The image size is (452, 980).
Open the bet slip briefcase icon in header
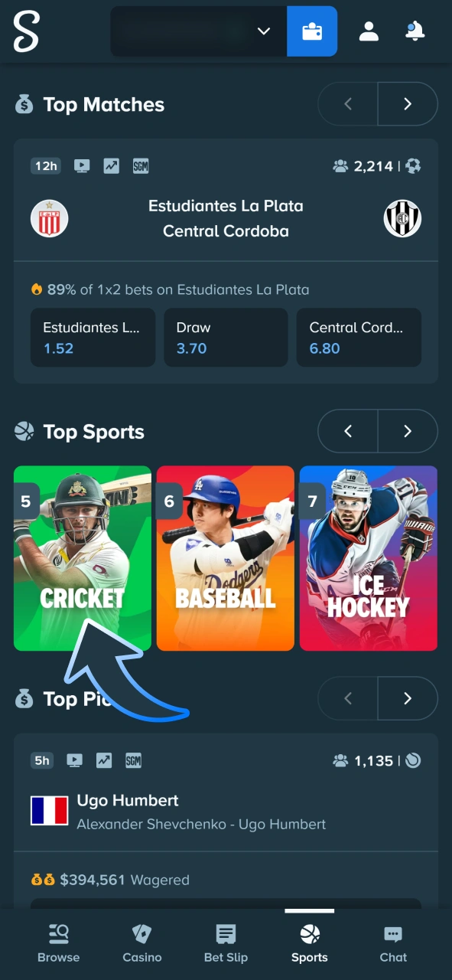312,31
